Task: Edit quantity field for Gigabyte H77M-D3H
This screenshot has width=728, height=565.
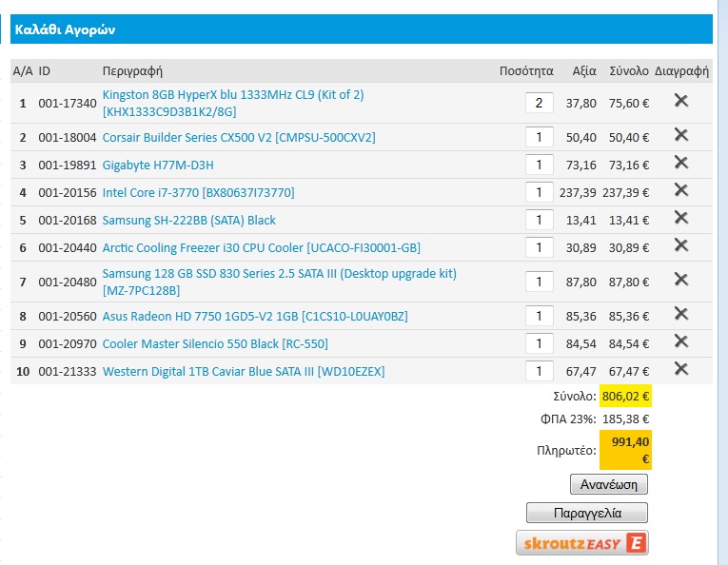Action: coord(539,165)
